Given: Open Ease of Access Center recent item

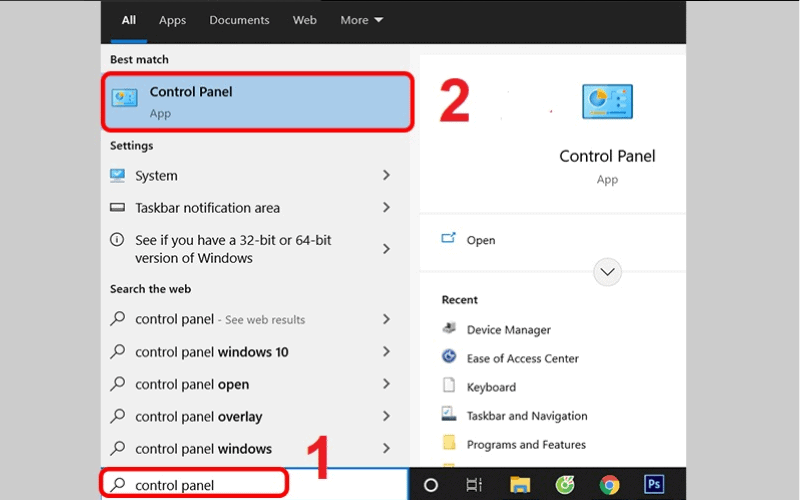Looking at the screenshot, I should click(x=522, y=358).
